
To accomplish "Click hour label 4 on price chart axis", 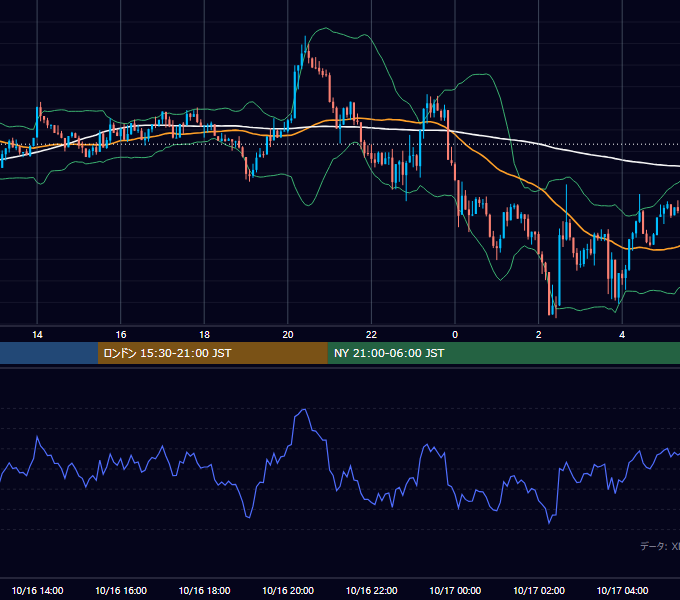I will pos(622,335).
